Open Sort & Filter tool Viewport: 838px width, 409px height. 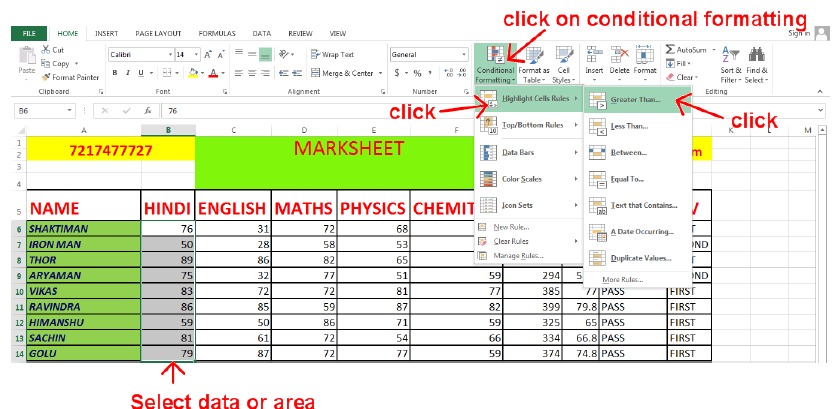coord(731,63)
